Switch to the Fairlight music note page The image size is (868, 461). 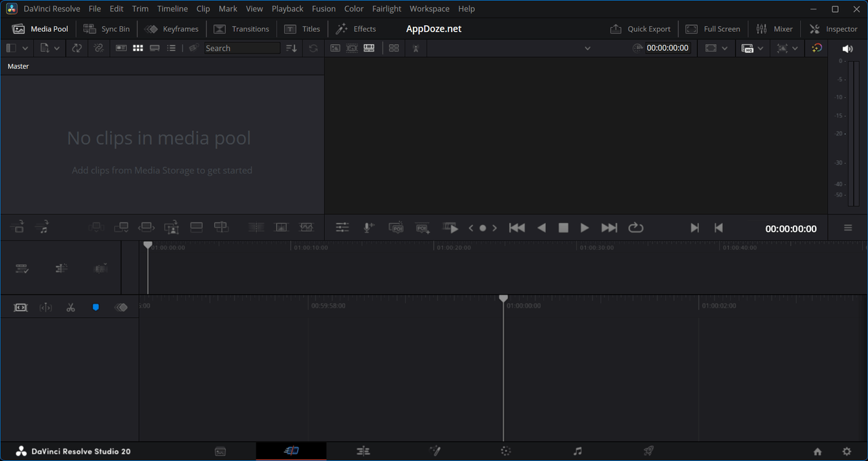[x=578, y=452]
